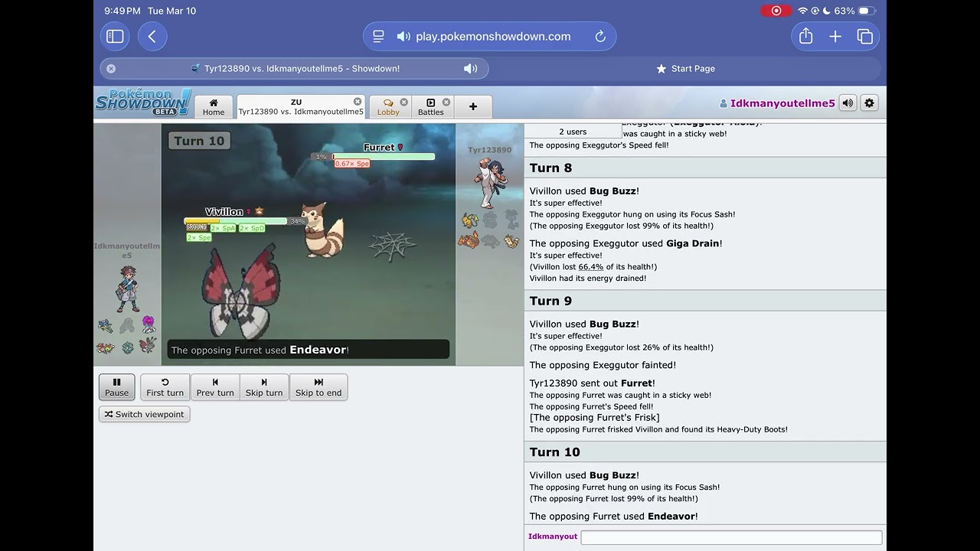The height and width of the screenshot is (551, 980).
Task: Go back to the previous page
Action: pos(152,37)
